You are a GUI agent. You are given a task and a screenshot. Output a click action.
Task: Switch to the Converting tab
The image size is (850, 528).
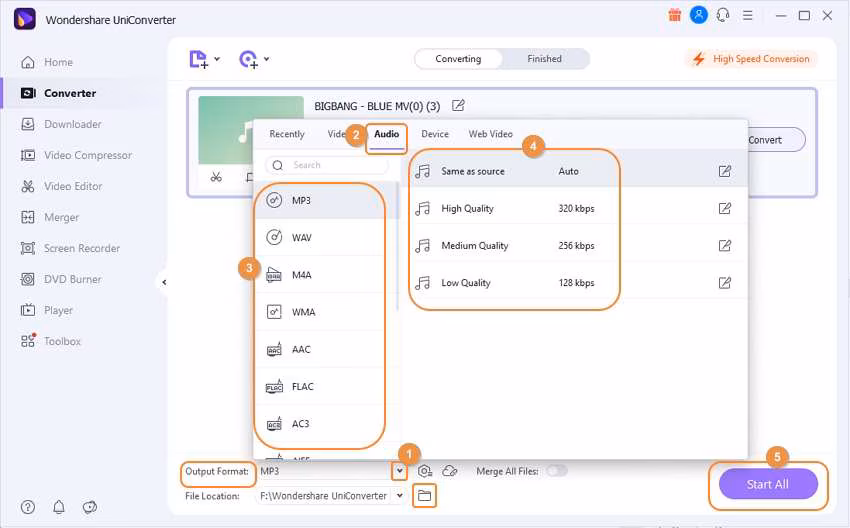[x=458, y=59]
